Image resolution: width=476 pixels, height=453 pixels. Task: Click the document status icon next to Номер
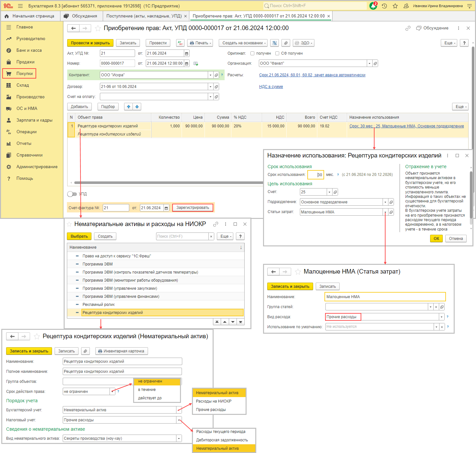click(x=196, y=63)
